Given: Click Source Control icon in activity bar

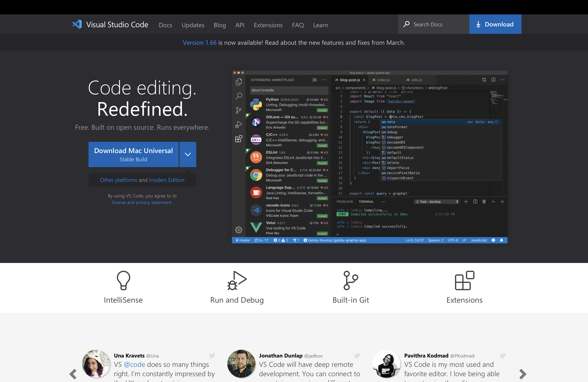Looking at the screenshot, I should (239, 110).
